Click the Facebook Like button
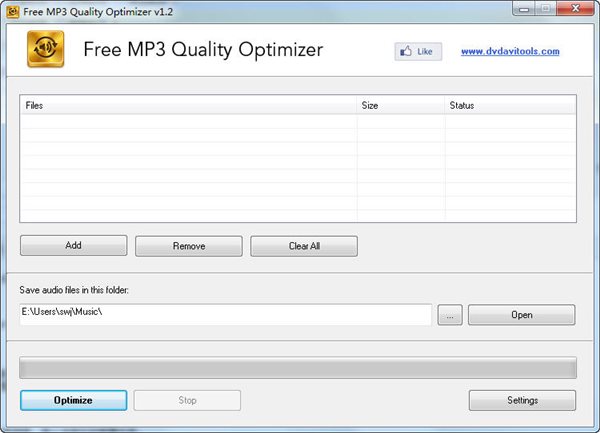 418,51
